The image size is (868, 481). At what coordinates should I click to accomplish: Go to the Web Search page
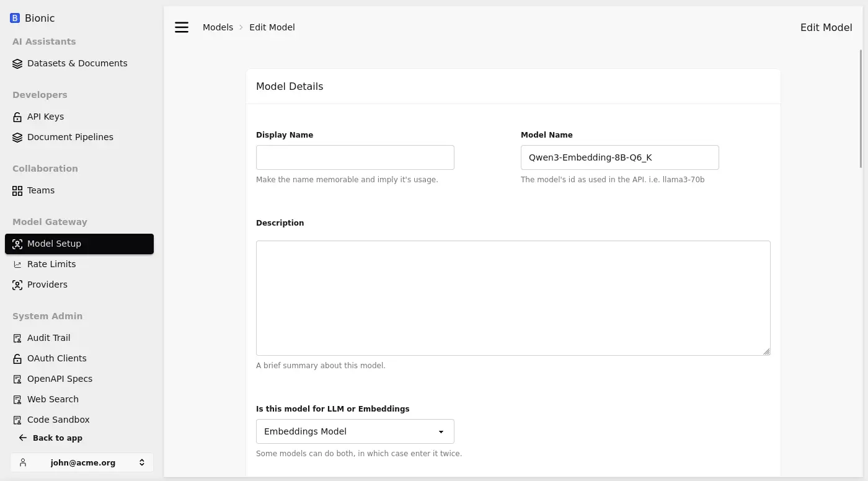coord(53,399)
